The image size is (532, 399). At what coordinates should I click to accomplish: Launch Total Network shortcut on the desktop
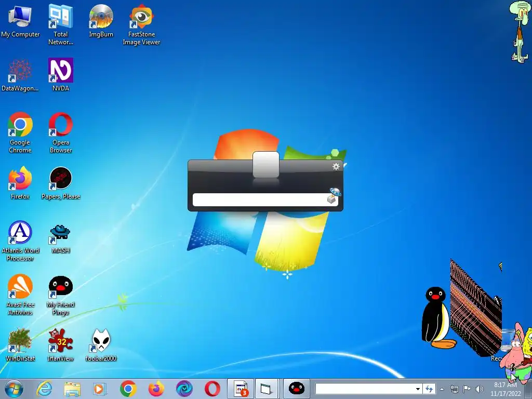[60, 25]
